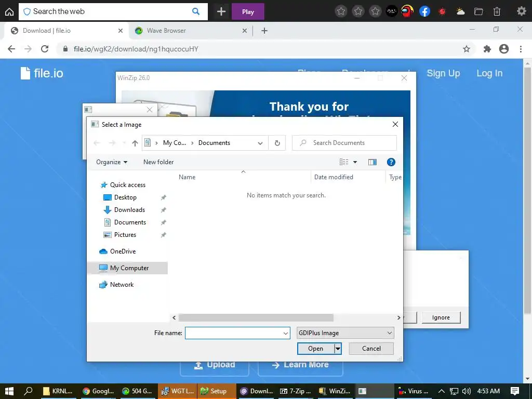Image resolution: width=532 pixels, height=399 pixels.
Task: Go back in browser navigation
Action: [11, 49]
